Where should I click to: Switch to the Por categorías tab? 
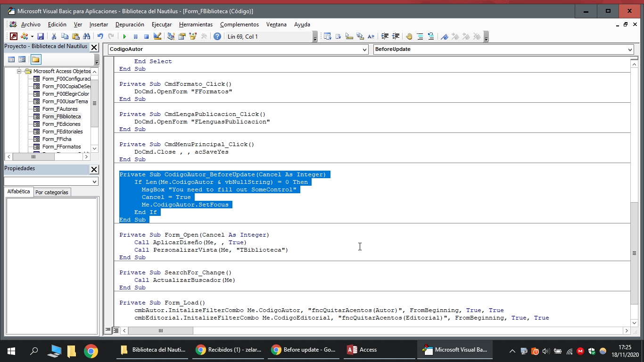click(52, 192)
